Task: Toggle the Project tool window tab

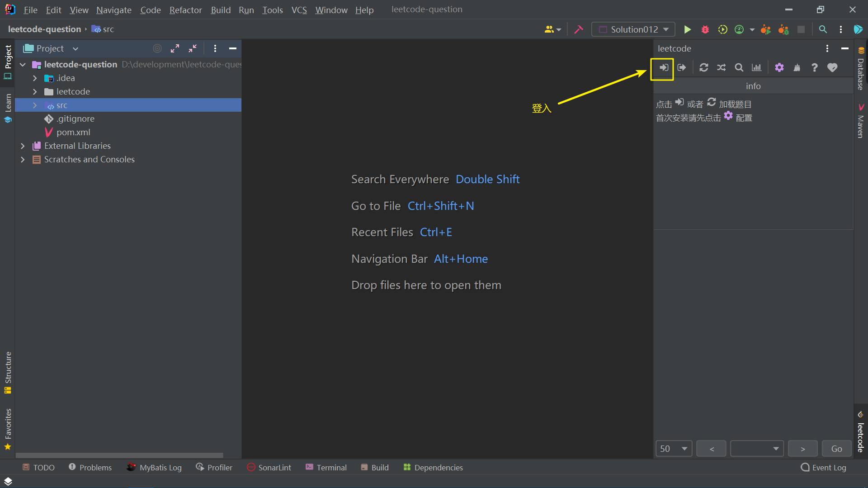Action: pos(8,62)
